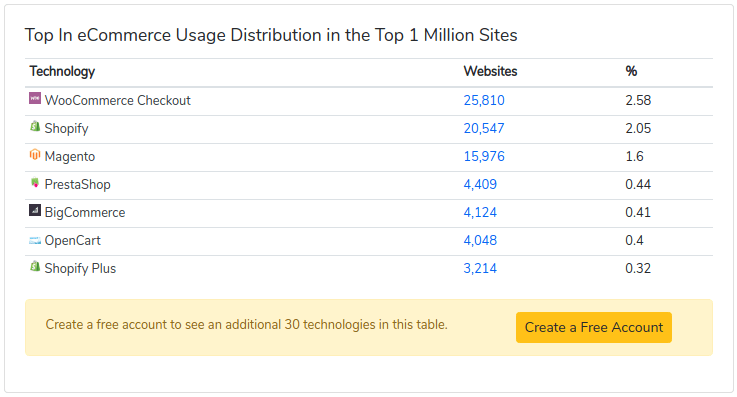Click the Create a Free Account button
Screen dimensions: 737x397
(x=594, y=327)
